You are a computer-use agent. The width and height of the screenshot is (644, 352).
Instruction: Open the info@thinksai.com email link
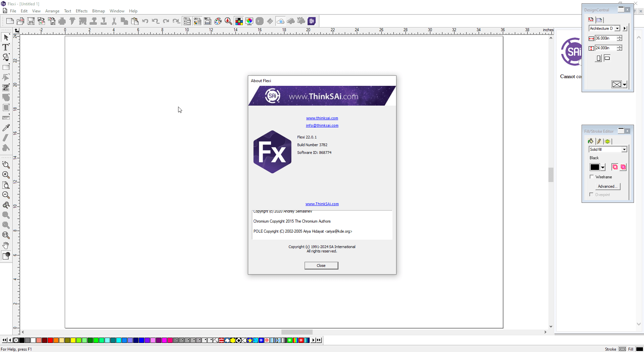click(x=322, y=125)
